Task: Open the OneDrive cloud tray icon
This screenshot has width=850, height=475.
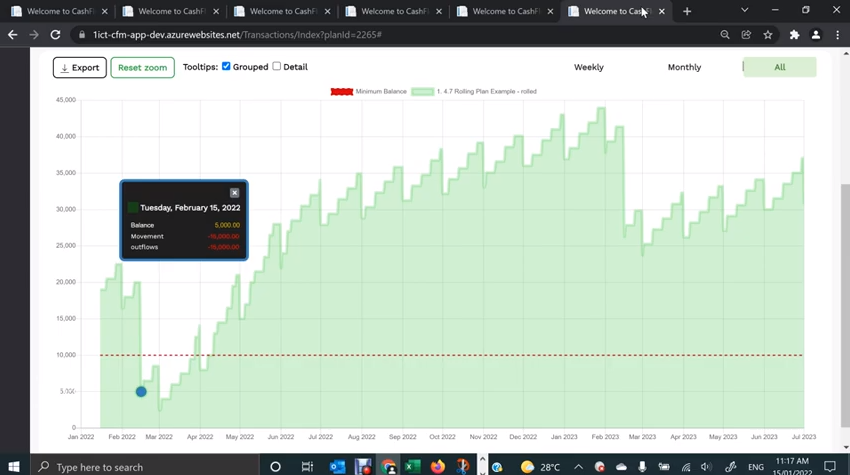Action: point(621,467)
